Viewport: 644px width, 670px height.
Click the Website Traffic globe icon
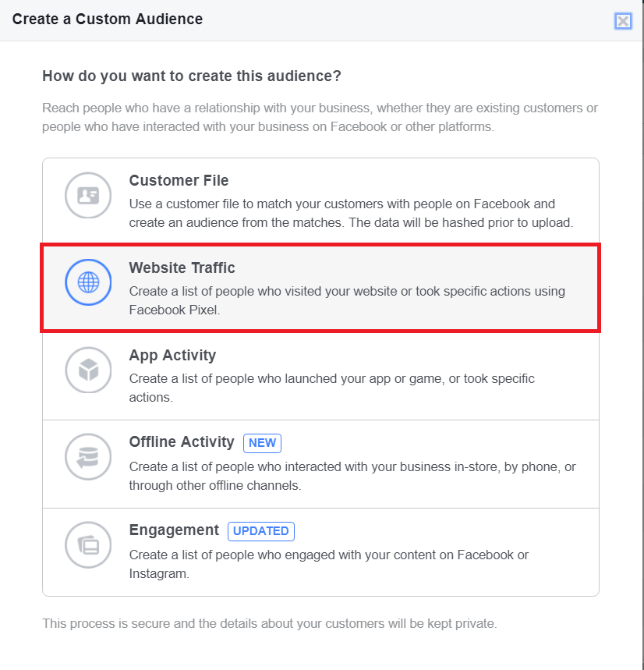point(88,282)
